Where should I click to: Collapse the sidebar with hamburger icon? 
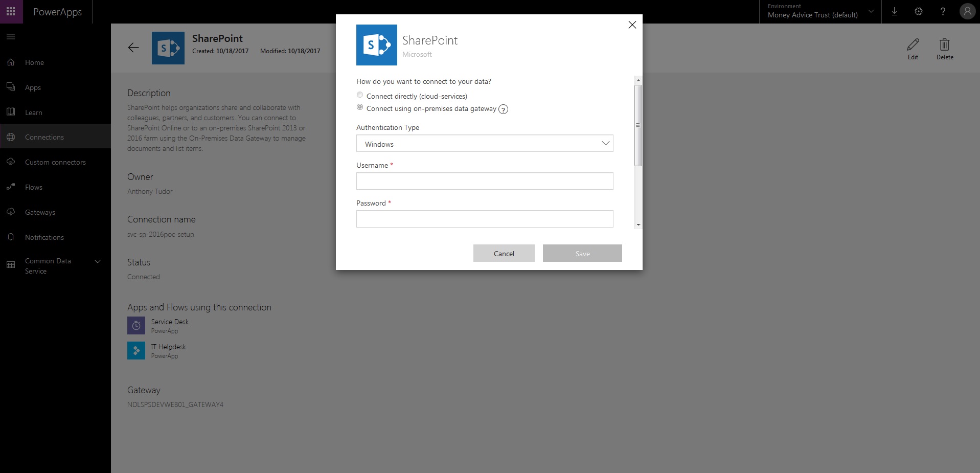pos(11,37)
